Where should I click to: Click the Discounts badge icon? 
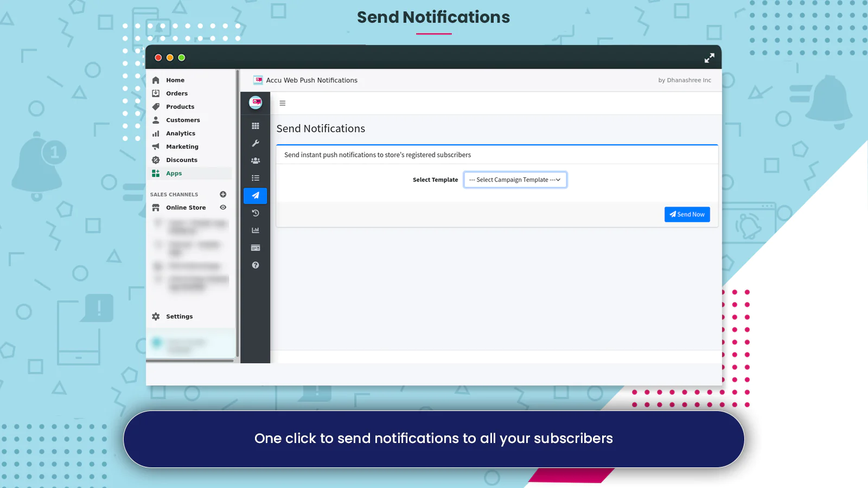(x=156, y=160)
